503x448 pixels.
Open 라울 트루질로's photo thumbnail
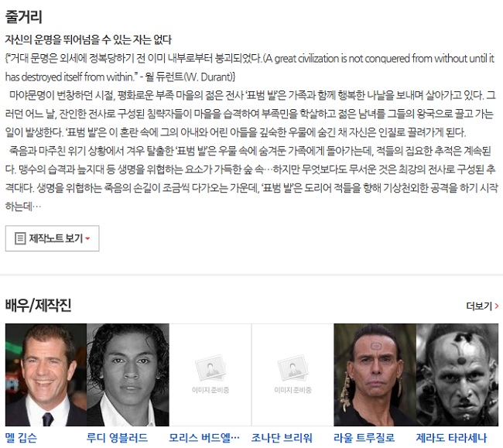[x=375, y=374]
